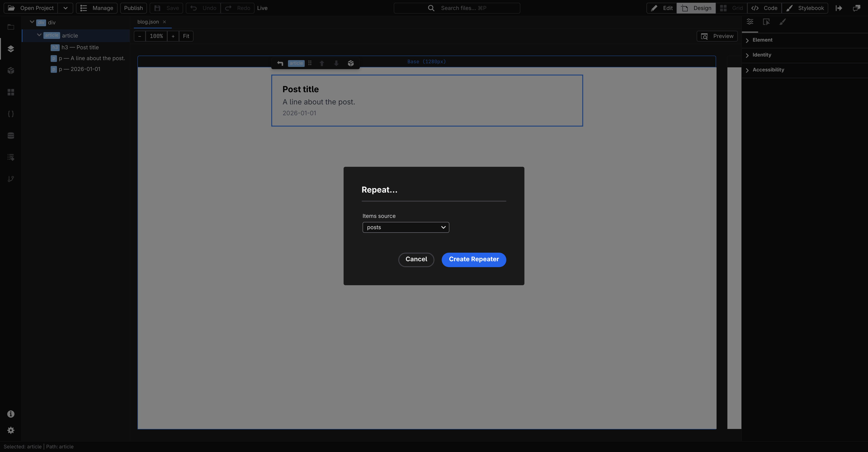
Task: Switch to Design mode
Action: click(x=696, y=8)
